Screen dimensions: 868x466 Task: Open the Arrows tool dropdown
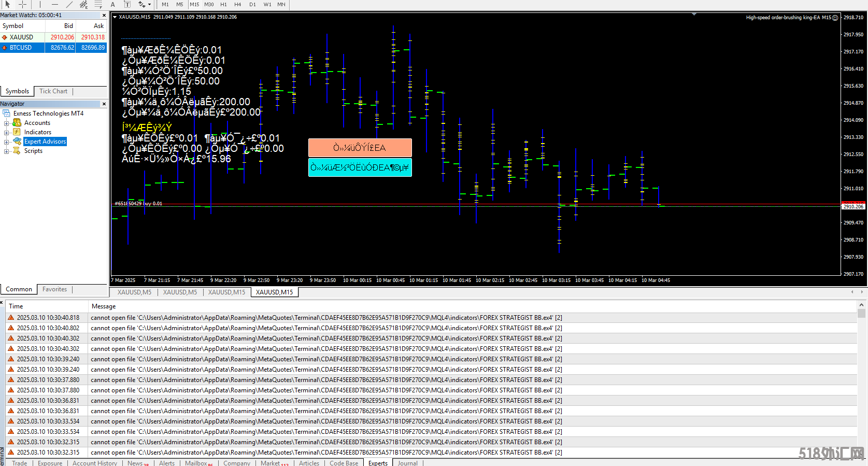point(149,4)
